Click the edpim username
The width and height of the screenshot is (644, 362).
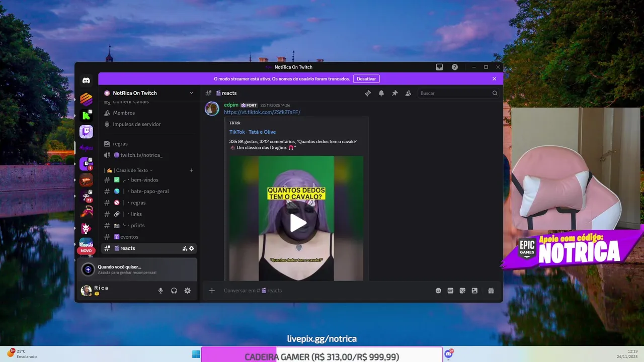(231, 105)
